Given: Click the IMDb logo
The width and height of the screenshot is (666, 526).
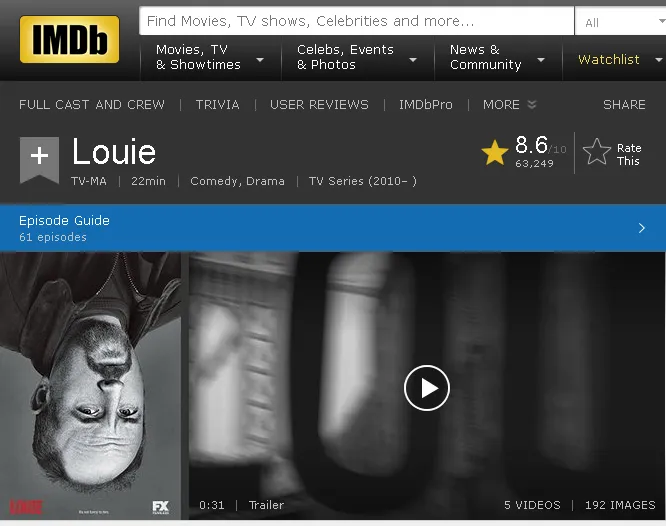Looking at the screenshot, I should (x=69, y=39).
